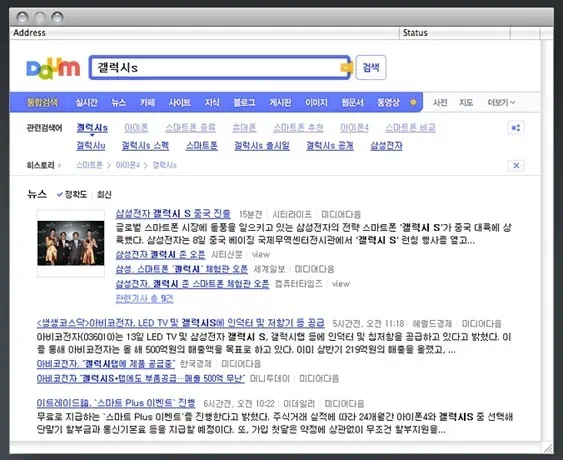This screenshot has width=563, height=460.
Task: Click 갤럭시s in the history trail
Action: pos(164,165)
